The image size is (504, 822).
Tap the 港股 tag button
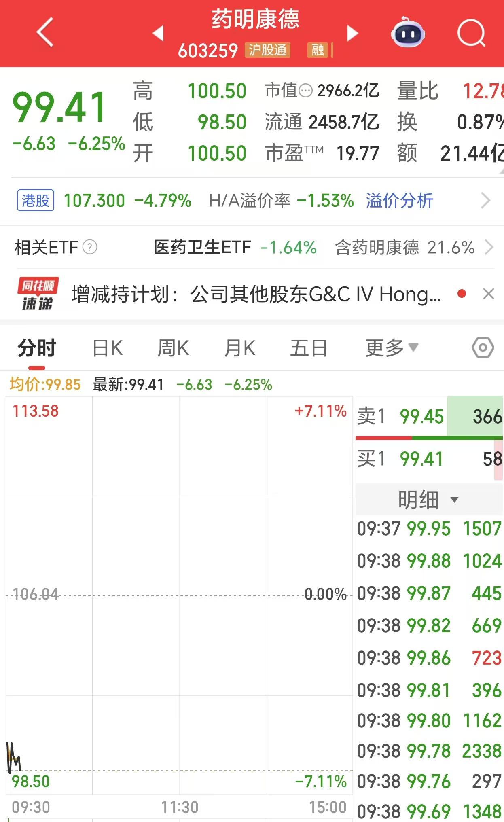tap(36, 201)
